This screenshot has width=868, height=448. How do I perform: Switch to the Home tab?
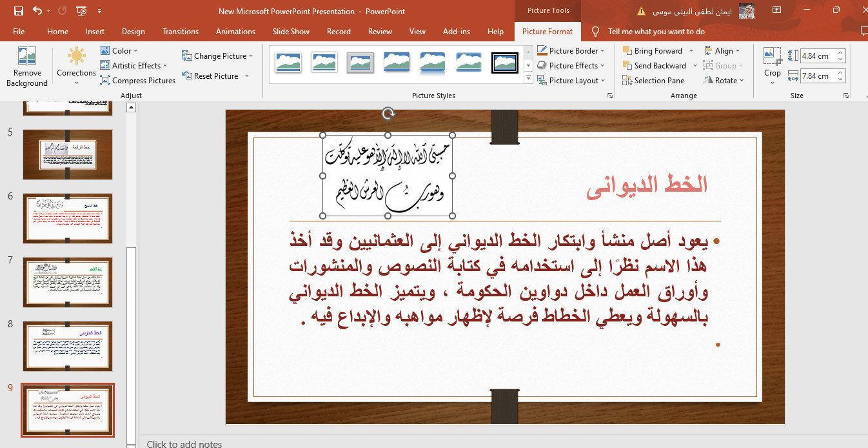[57, 31]
